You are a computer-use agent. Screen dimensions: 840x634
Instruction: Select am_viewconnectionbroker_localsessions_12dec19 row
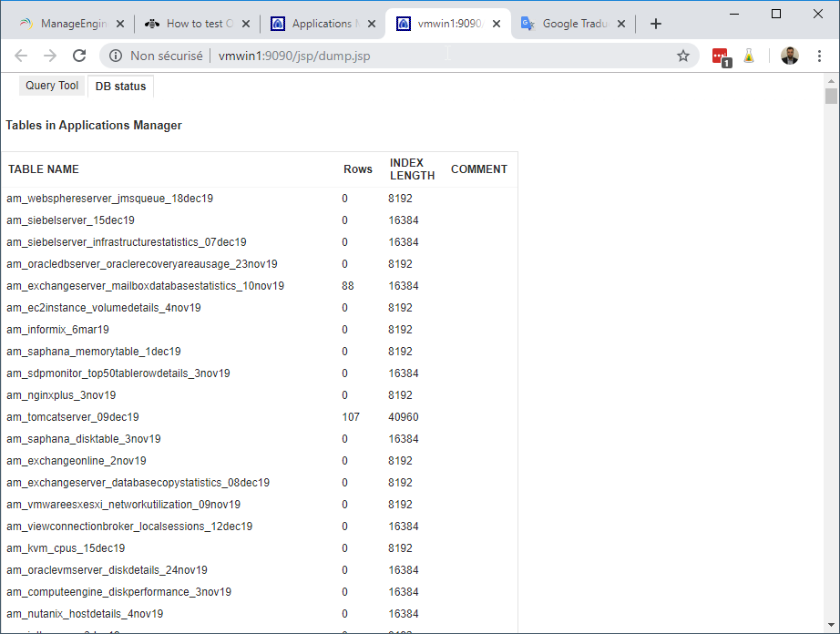(x=260, y=527)
